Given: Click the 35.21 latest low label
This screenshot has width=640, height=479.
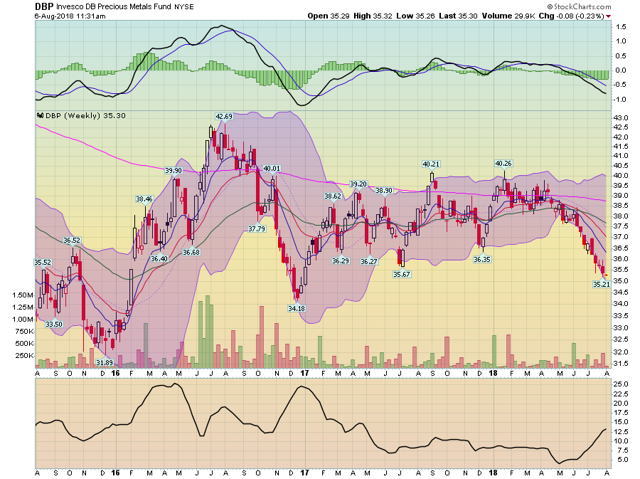Looking at the screenshot, I should point(601,284).
